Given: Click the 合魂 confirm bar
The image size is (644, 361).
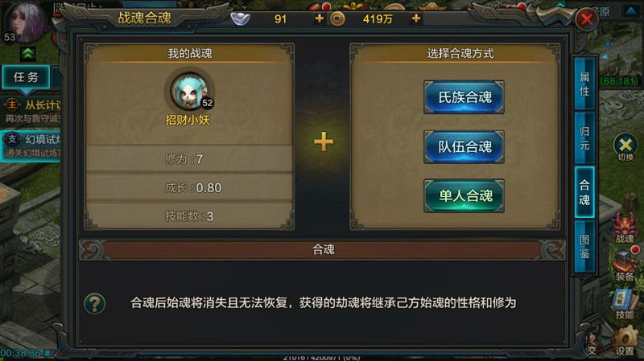Looking at the screenshot, I should click(323, 249).
